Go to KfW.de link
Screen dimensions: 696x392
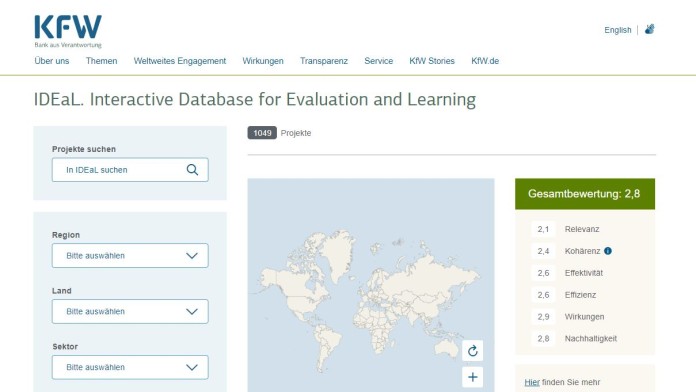pos(485,61)
